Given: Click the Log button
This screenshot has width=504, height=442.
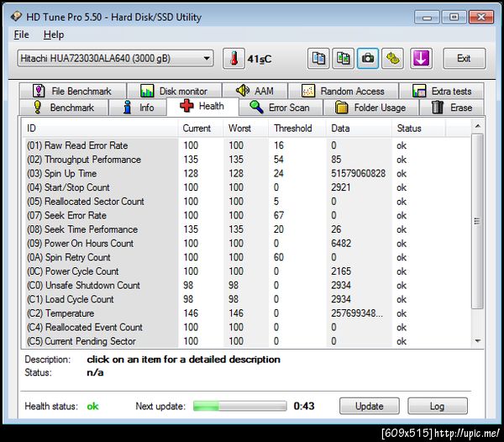Looking at the screenshot, I should point(438,406).
